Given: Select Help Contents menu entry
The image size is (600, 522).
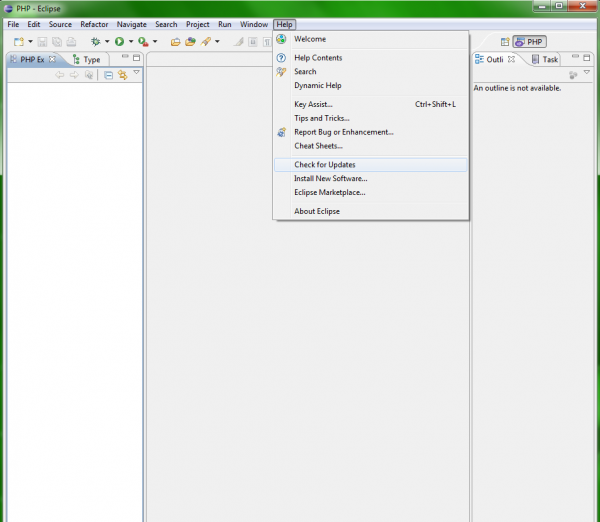Looking at the screenshot, I should (x=370, y=58).
